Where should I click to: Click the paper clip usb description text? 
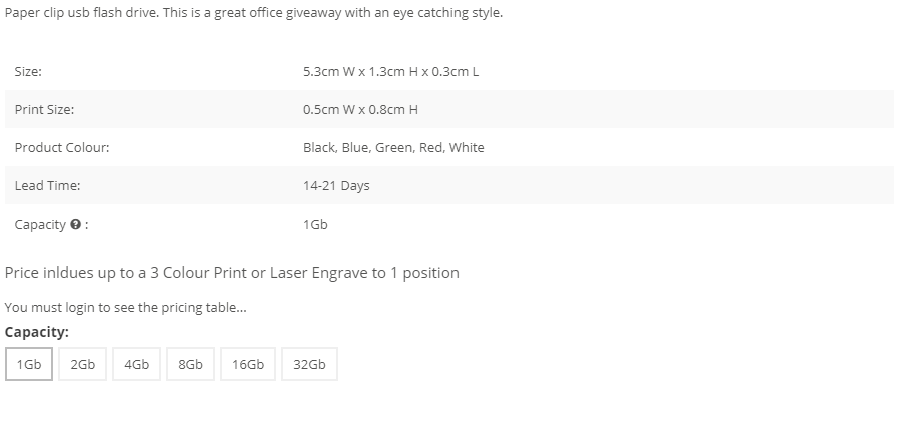(254, 13)
